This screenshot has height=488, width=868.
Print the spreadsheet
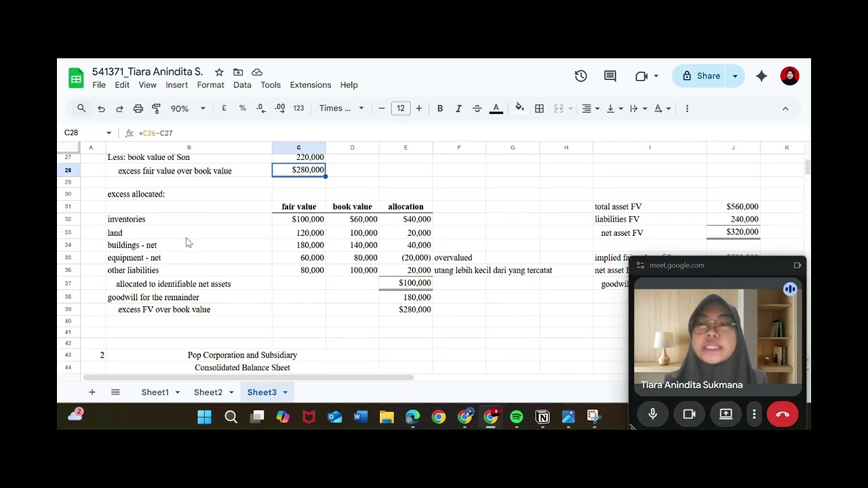pyautogui.click(x=138, y=108)
